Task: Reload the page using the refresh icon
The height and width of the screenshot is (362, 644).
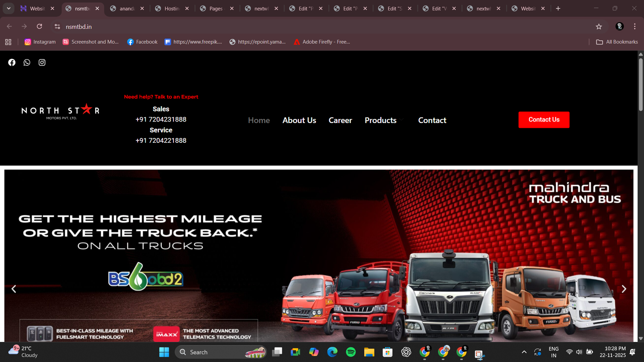Action: click(39, 27)
